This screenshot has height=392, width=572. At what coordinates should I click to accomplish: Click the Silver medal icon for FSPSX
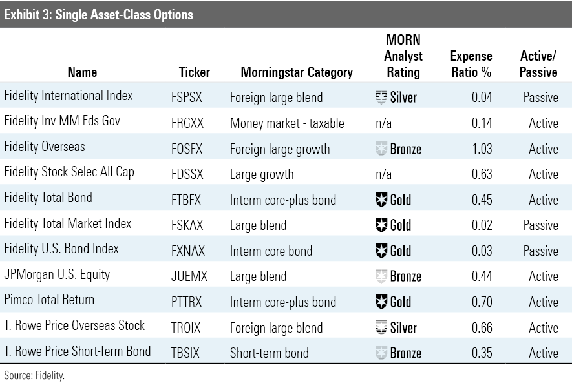pos(381,97)
